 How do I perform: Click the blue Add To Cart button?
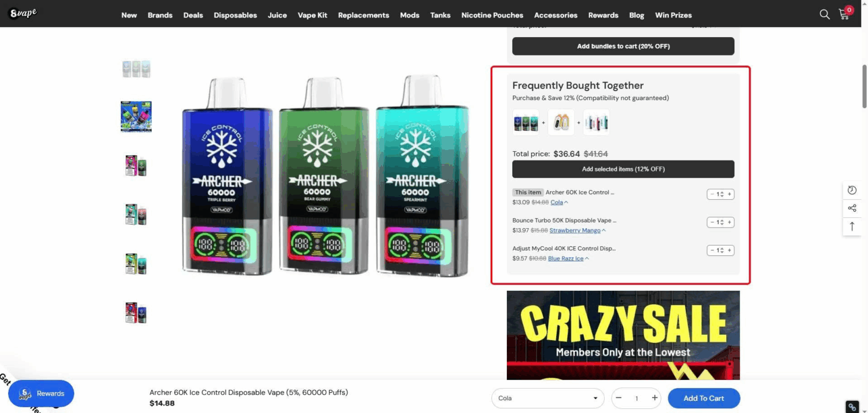click(704, 398)
